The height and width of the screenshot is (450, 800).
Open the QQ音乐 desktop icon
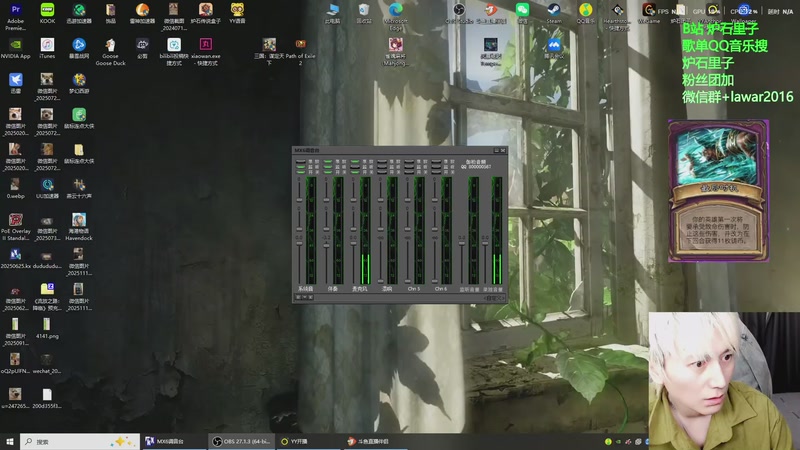585,13
